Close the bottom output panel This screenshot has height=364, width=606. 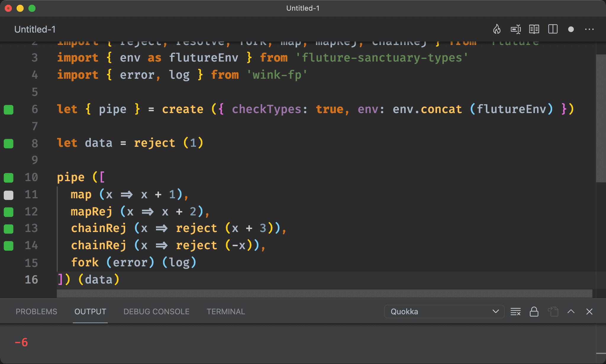pos(589,312)
